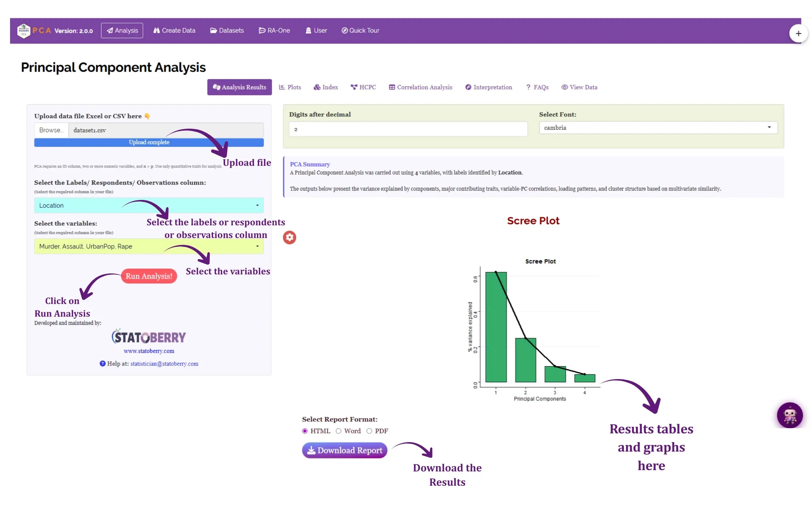Switch to the Correlation Analysis tab

421,87
